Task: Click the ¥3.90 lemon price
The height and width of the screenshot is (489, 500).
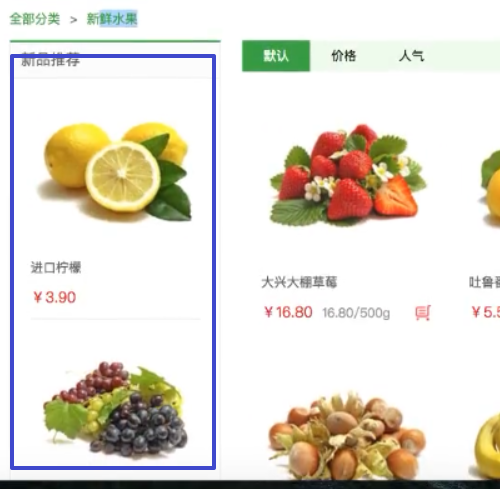Action: [x=55, y=297]
